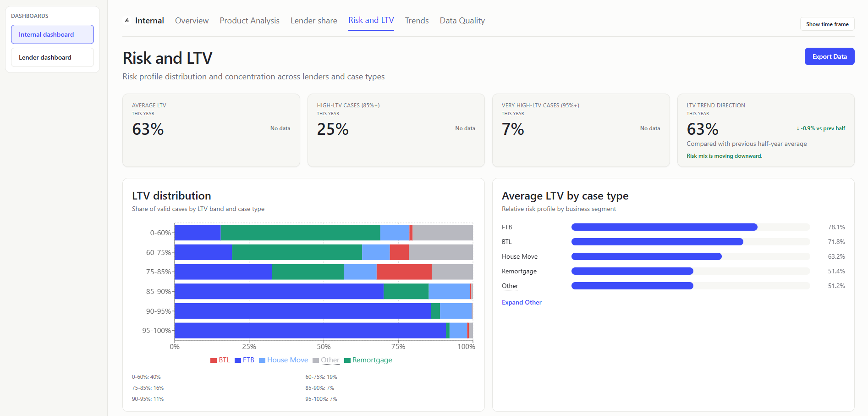Viewport: 868px width, 416px height.
Task: Open the Lender share tab
Action: [313, 21]
